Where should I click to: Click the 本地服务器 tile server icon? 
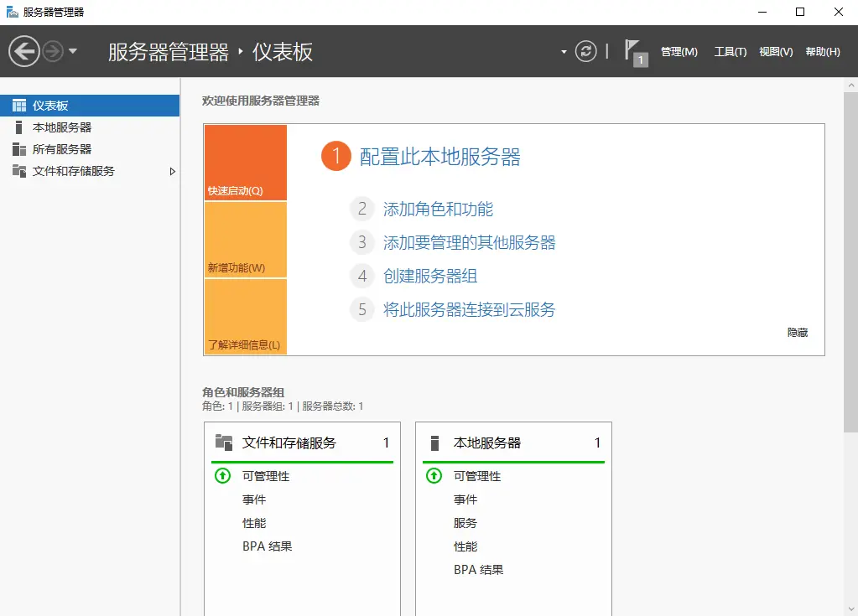point(435,443)
